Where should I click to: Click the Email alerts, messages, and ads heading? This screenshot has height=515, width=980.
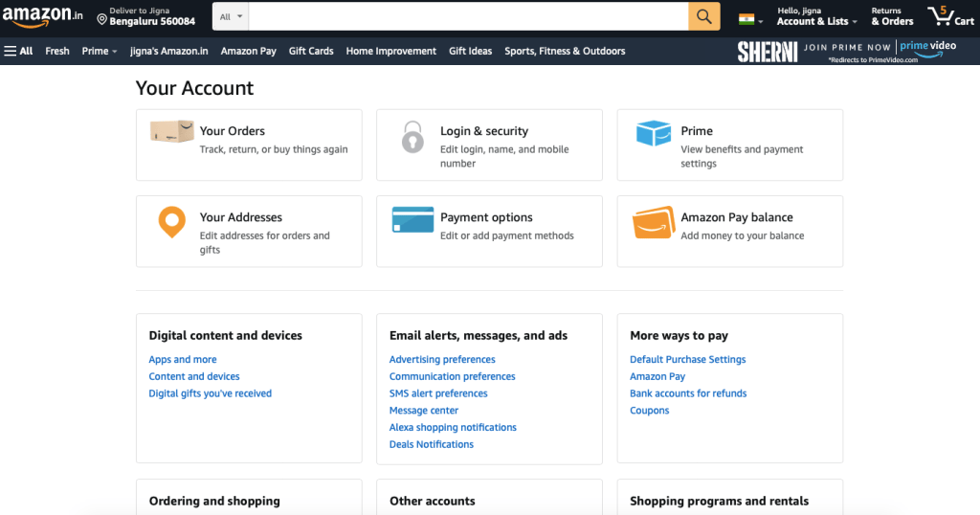[x=479, y=336]
